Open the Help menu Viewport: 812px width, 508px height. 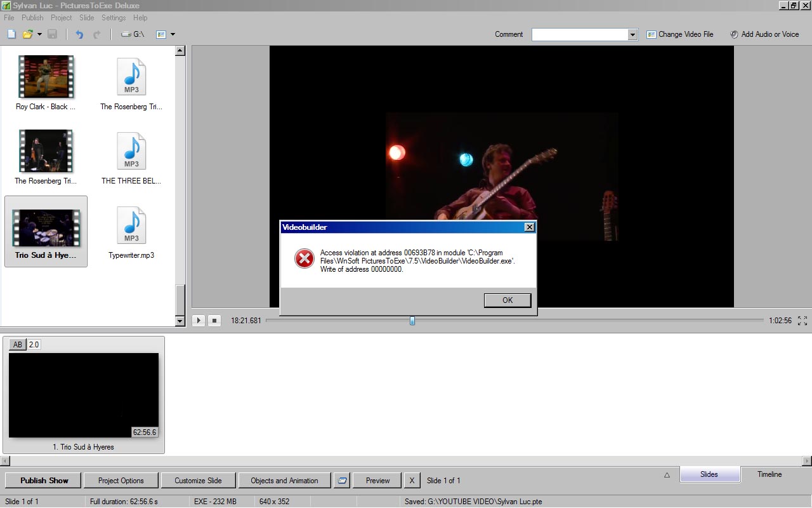point(140,18)
